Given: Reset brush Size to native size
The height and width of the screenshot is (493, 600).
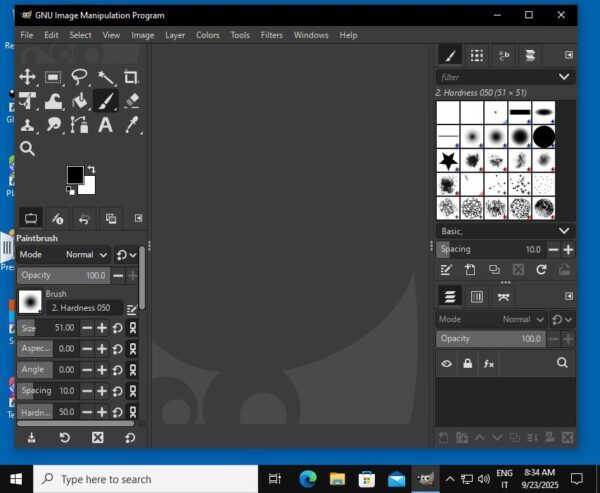Looking at the screenshot, I should 117,328.
